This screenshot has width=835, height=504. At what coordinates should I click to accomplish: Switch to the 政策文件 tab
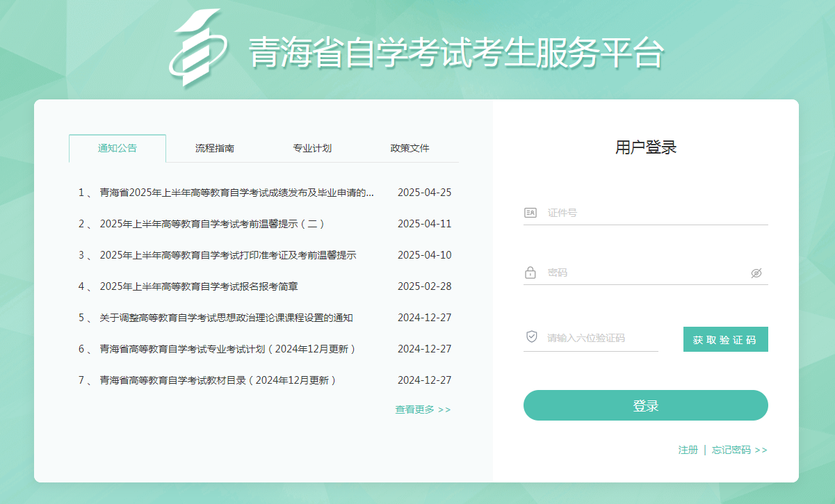click(410, 148)
